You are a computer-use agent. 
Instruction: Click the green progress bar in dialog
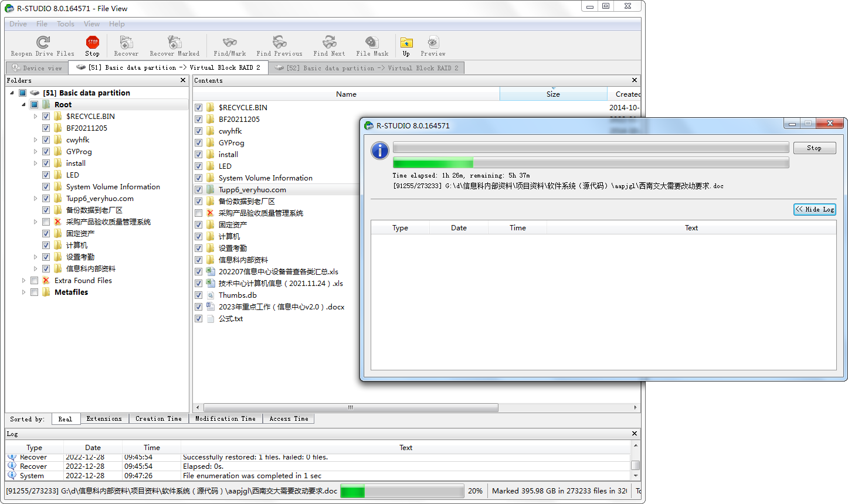(x=591, y=163)
